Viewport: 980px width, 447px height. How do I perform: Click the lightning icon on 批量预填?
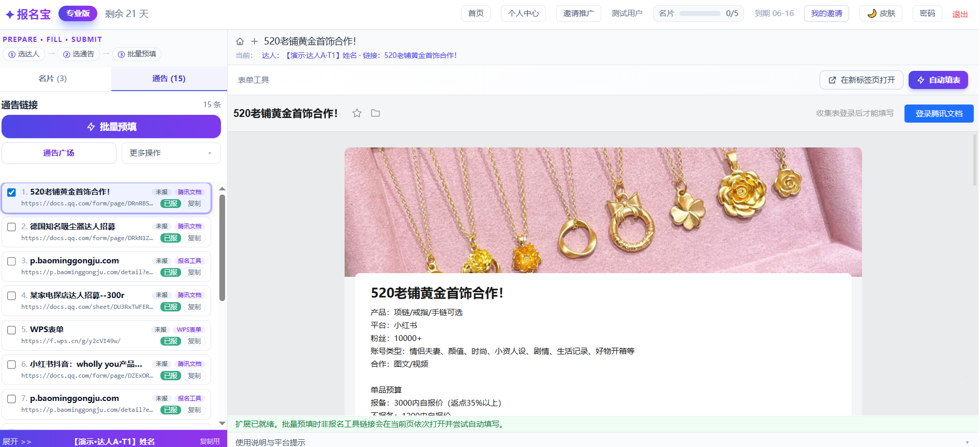[91, 127]
